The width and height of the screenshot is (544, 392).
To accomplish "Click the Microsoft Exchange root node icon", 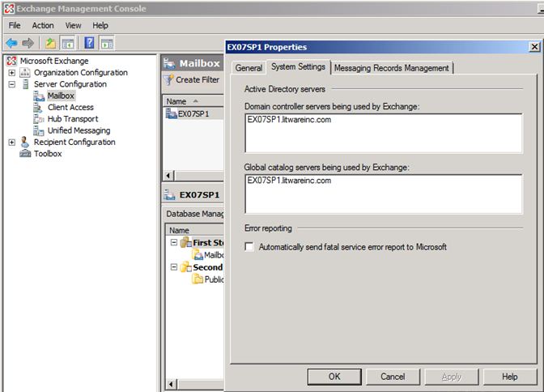I will click(x=11, y=61).
